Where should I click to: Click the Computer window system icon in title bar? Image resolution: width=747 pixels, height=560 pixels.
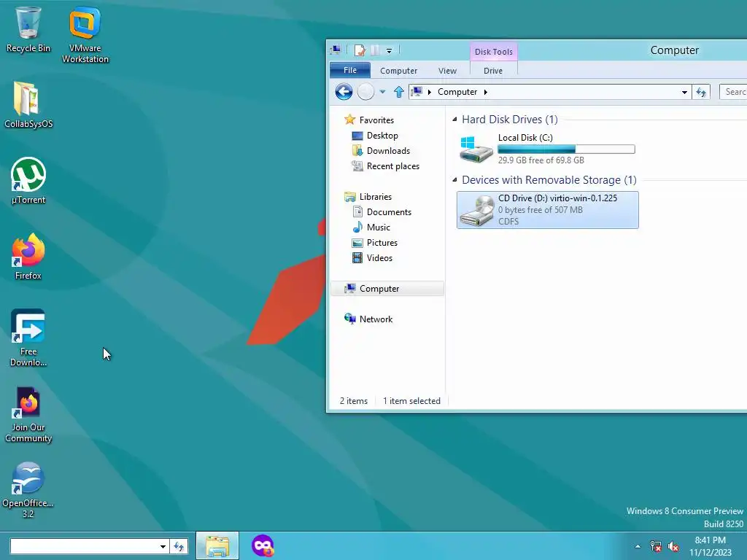coord(336,50)
